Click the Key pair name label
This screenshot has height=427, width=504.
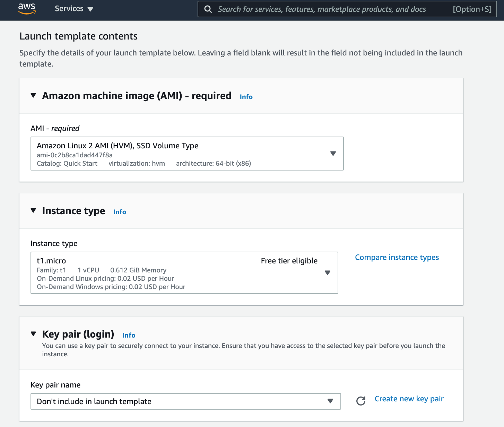pos(55,385)
